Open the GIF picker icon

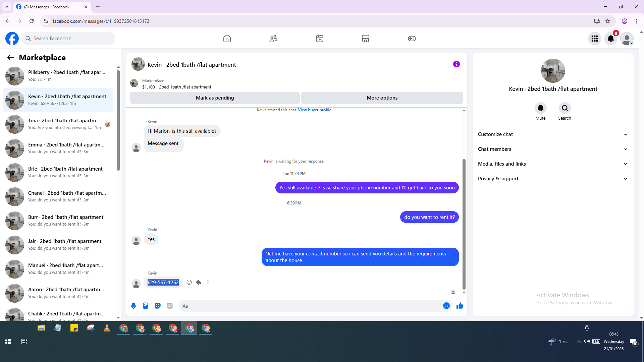pyautogui.click(x=170, y=306)
